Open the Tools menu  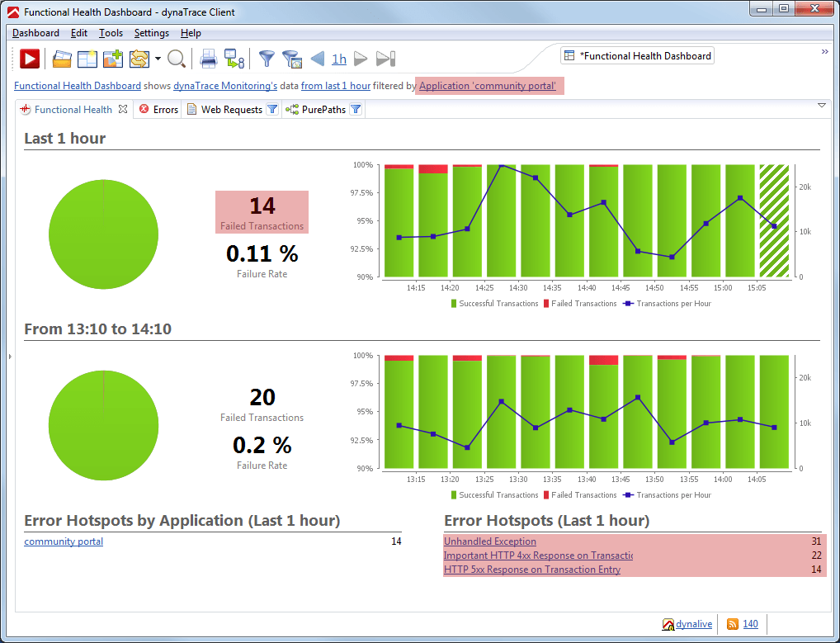[111, 33]
